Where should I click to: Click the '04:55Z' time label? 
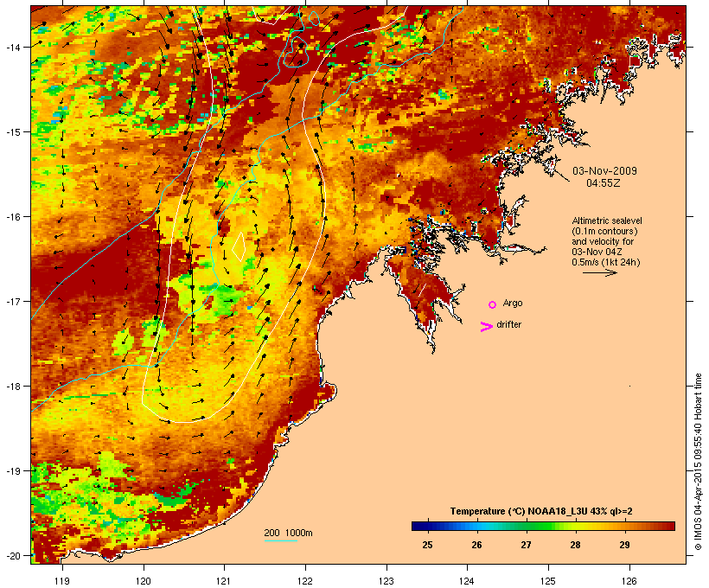(x=604, y=183)
